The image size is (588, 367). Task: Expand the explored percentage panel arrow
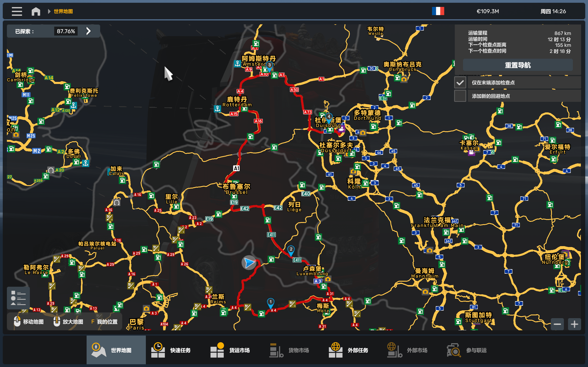(x=89, y=31)
